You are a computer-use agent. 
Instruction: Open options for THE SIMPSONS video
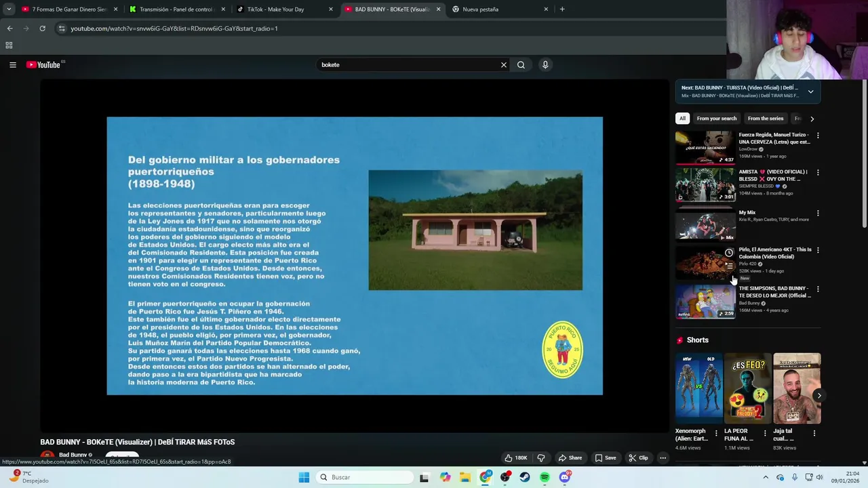pos(818,289)
